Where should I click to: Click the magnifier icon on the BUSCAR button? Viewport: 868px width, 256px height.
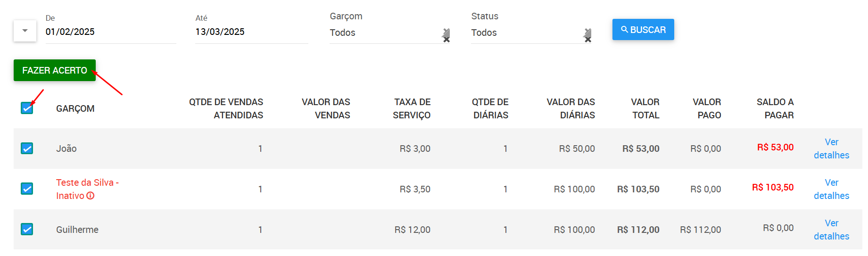coord(624,29)
